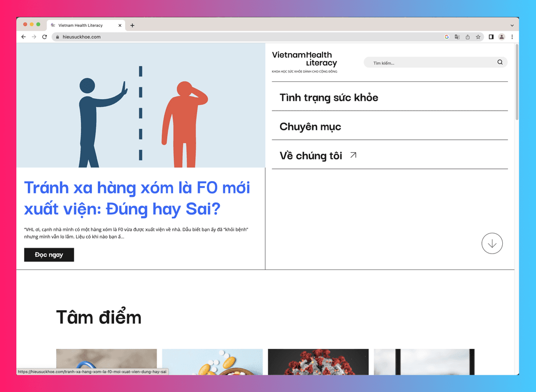
Task: Bookmark this page using the star icon
Action: point(477,37)
